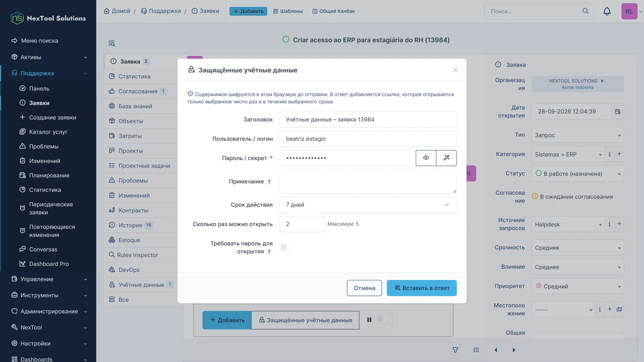Add new Источник запросов with plus icon

coord(619,224)
